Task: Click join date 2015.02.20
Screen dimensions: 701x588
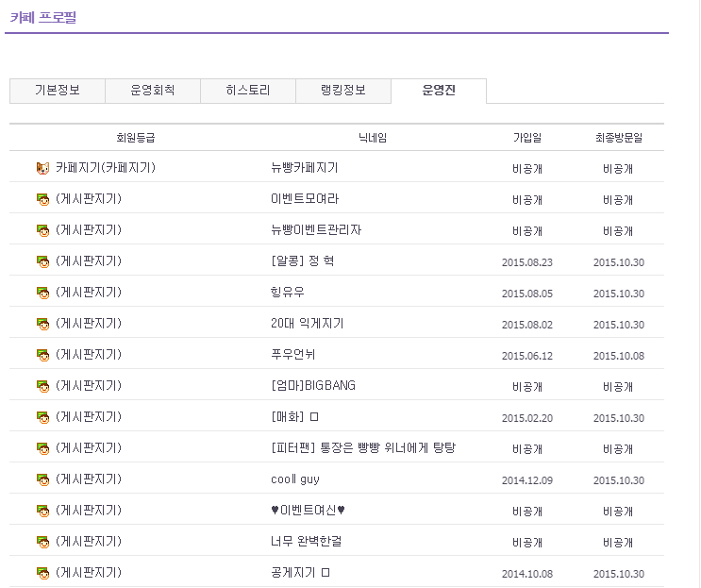Action: [x=527, y=418]
